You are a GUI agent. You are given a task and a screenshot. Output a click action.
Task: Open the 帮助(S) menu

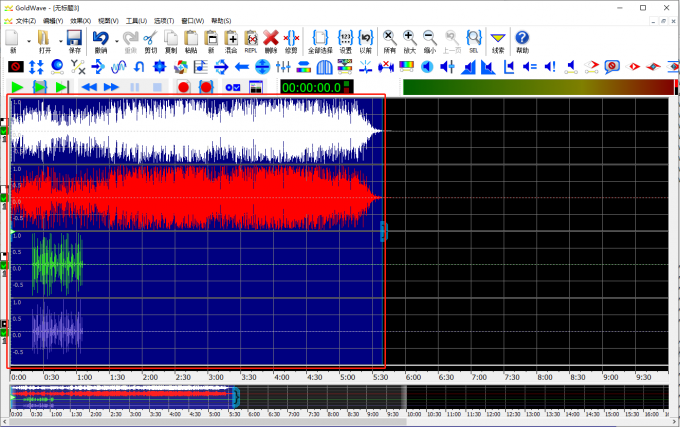(221, 21)
